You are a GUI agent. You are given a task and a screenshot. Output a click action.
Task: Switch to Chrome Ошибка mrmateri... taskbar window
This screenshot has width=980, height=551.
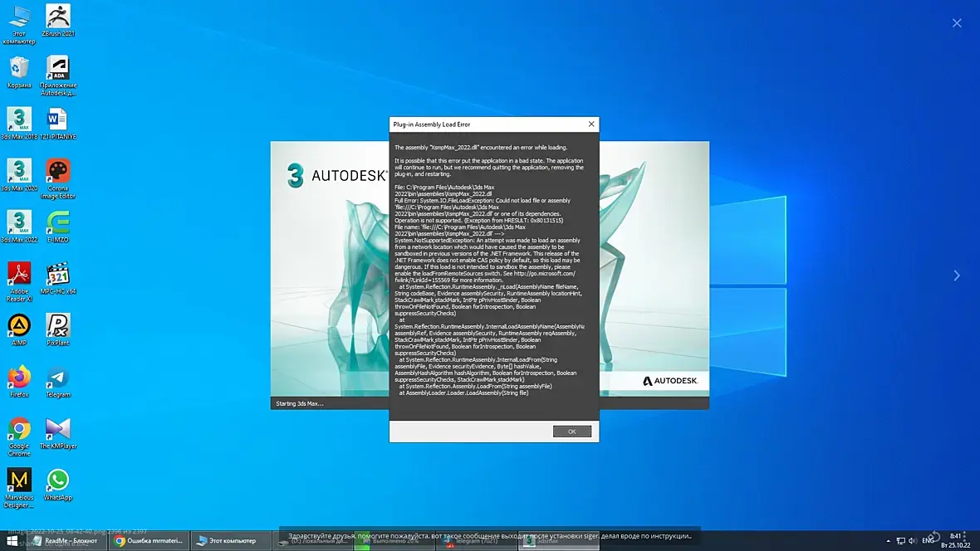148,540
